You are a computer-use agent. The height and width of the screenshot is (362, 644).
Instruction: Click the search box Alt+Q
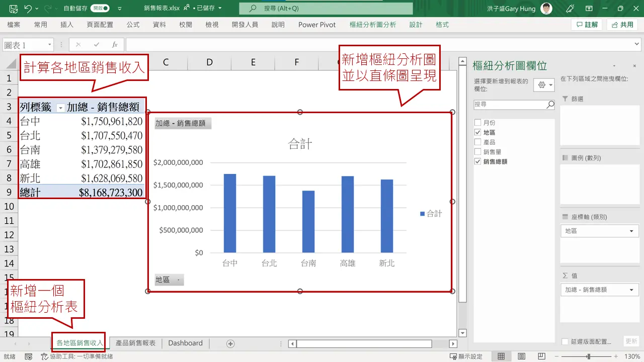point(326,9)
